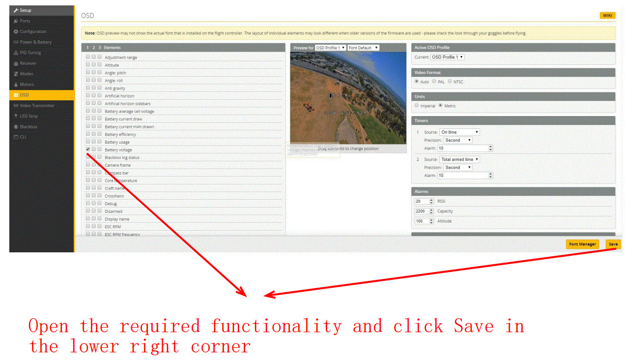Focus the RSSI alarm field
This screenshot has width=644, height=364.
[424, 201]
